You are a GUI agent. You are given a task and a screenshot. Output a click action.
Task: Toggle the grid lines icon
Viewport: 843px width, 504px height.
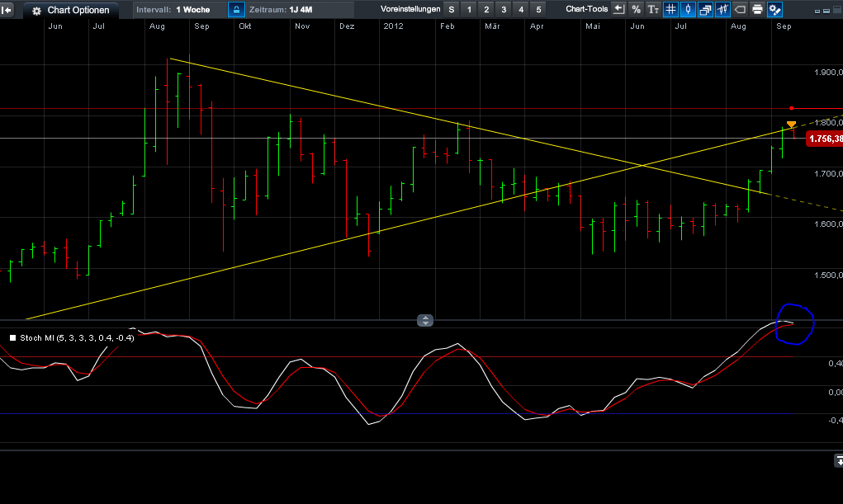(x=670, y=9)
